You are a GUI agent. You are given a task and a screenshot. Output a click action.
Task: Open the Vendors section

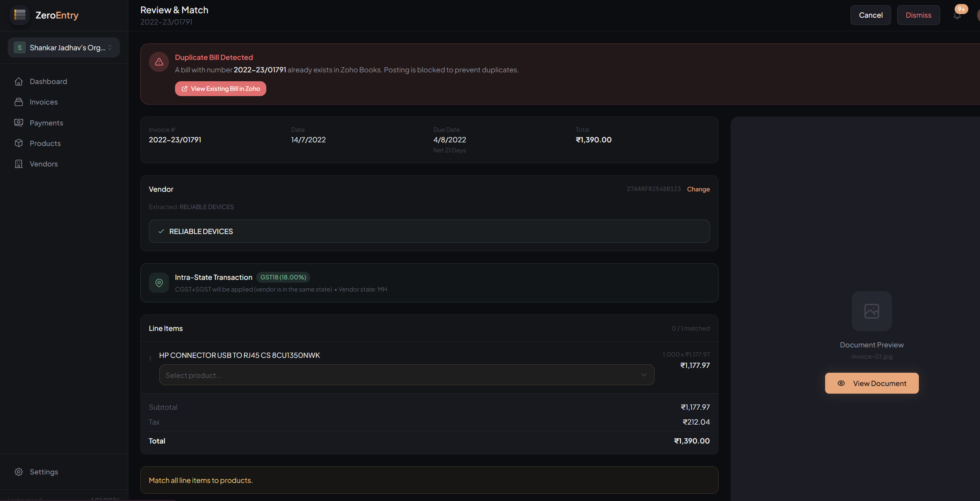(43, 164)
